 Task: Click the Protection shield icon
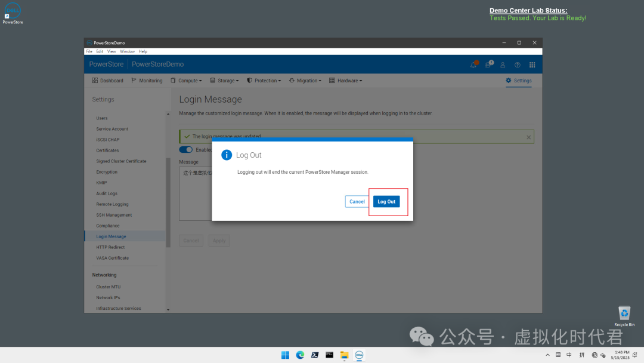tap(249, 81)
